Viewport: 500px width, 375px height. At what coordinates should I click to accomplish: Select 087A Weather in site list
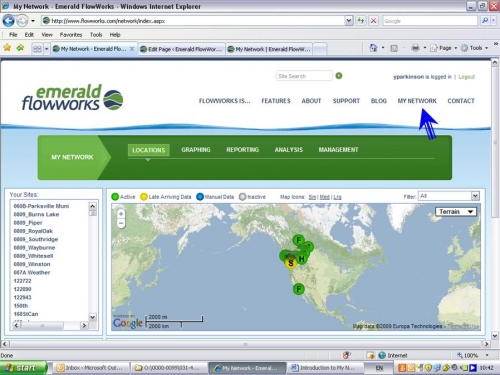[x=32, y=272]
